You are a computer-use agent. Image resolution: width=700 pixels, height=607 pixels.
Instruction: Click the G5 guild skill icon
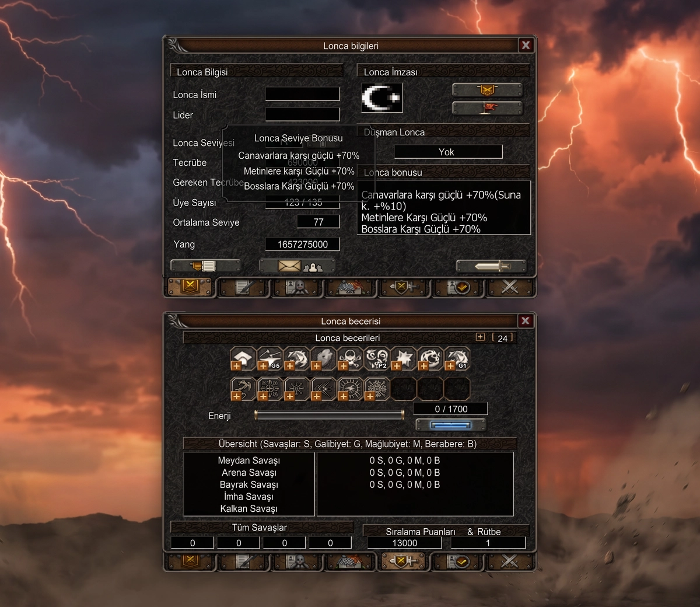pos(269,359)
